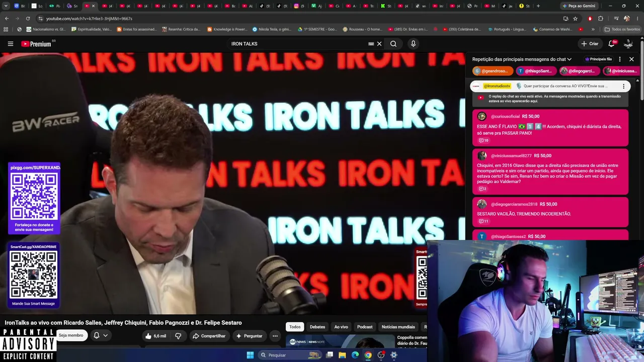The width and height of the screenshot is (644, 362).
Task: Bookmark this page with star icon
Action: click(x=575, y=19)
